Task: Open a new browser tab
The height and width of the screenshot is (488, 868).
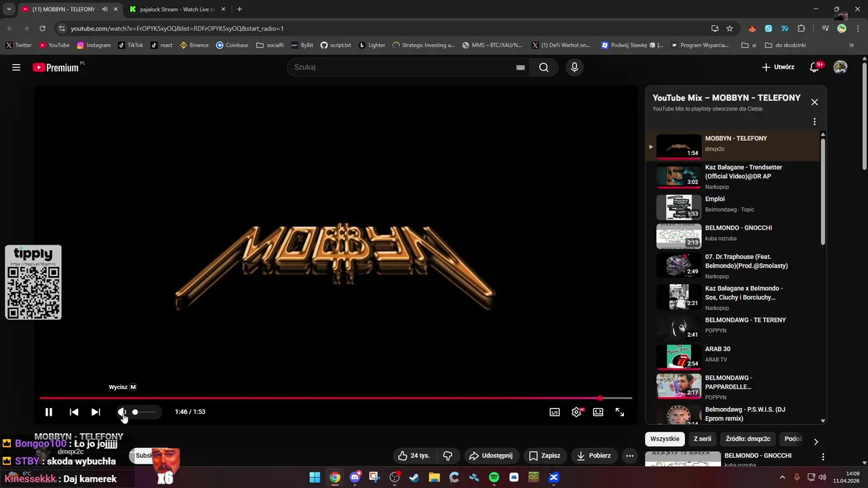Action: pyautogui.click(x=239, y=9)
